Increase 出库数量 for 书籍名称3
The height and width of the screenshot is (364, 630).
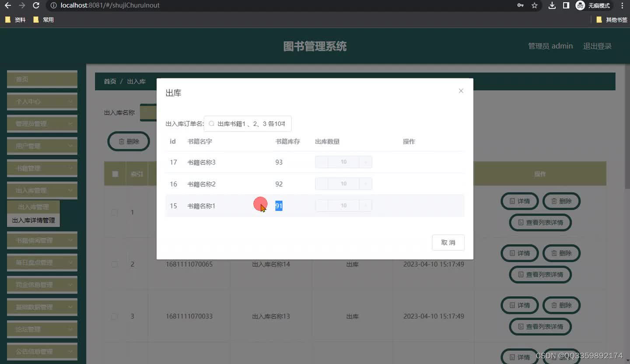[x=365, y=162]
